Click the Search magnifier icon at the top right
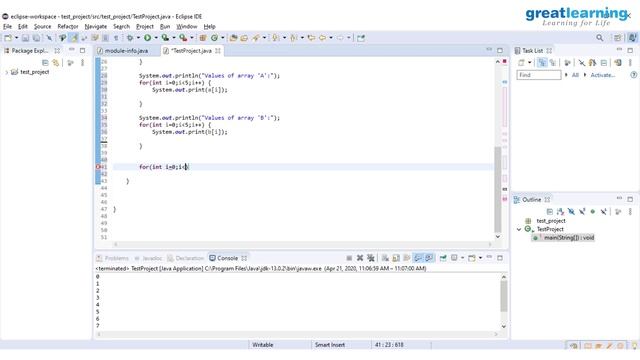The width and height of the screenshot is (640, 360). (x=600, y=38)
